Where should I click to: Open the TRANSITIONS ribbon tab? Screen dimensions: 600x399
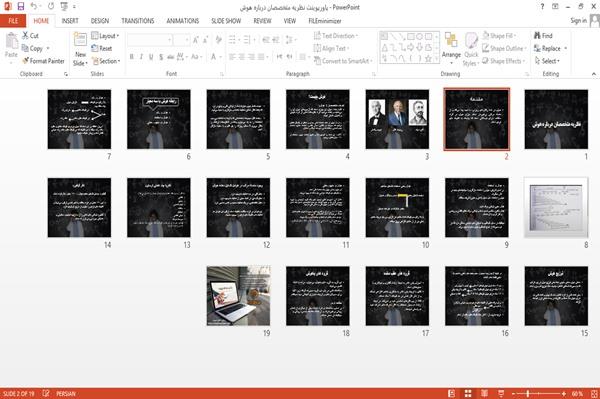138,21
